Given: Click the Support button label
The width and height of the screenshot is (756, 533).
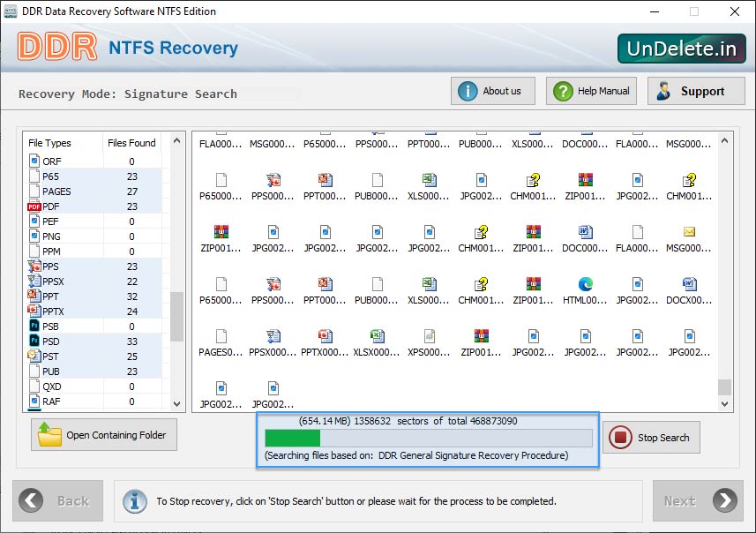Looking at the screenshot, I should [x=702, y=91].
